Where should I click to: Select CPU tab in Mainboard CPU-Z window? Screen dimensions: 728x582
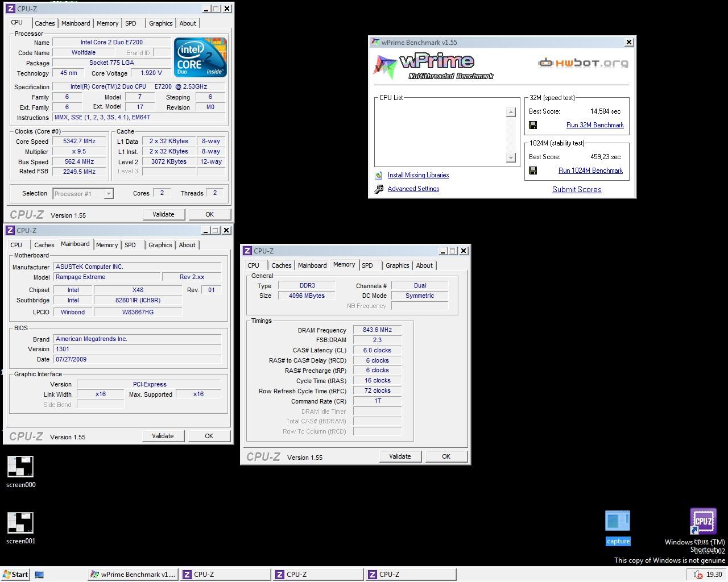tap(16, 245)
